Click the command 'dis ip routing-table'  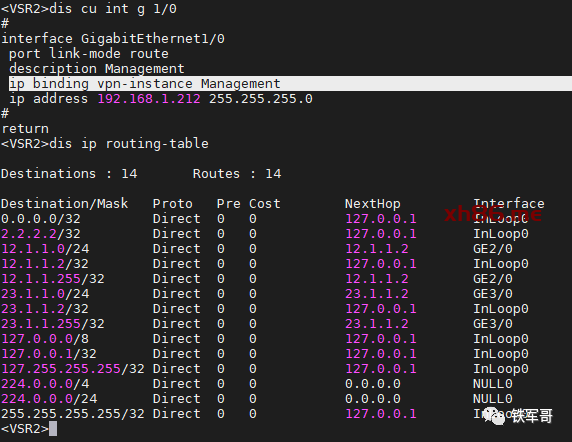tap(129, 144)
